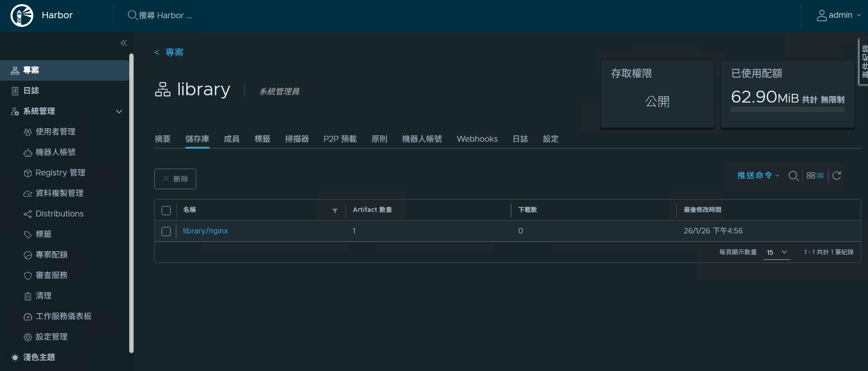
Task: Open 工作服務儀表板 in the sidebar
Action: click(64, 316)
